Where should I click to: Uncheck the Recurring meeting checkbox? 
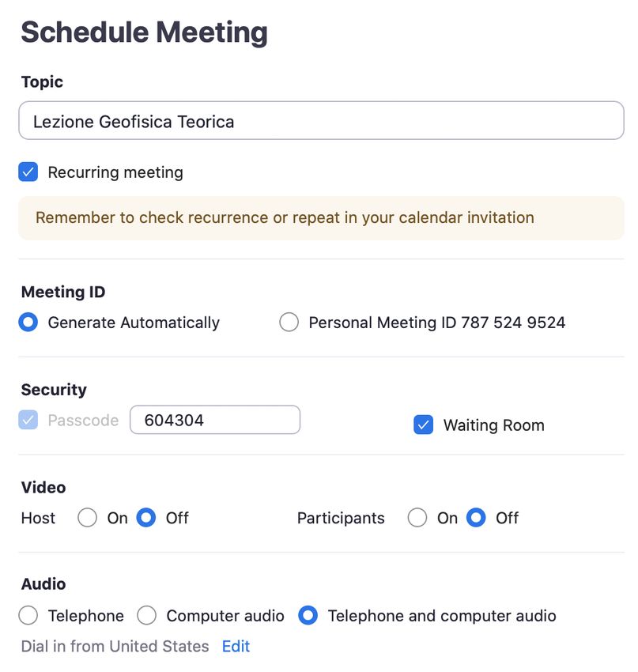point(28,172)
